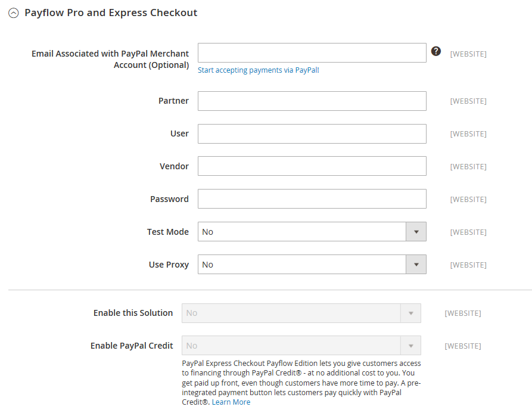The width and height of the screenshot is (532, 416).
Task: Open Start accepting payments via PayPal link
Action: [x=258, y=70]
